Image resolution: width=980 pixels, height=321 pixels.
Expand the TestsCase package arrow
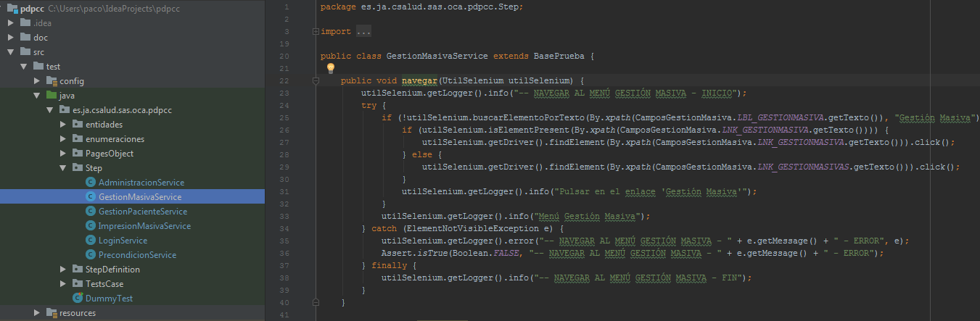tap(63, 284)
